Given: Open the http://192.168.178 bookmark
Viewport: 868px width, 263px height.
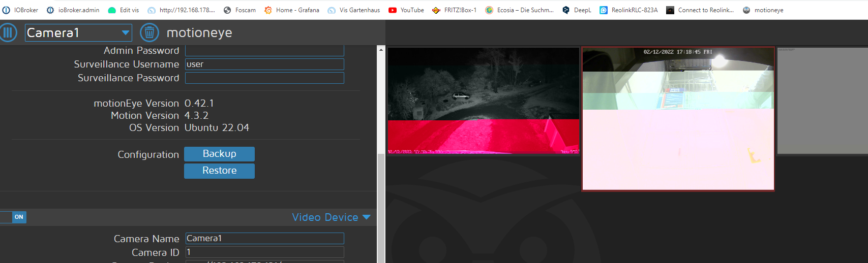Looking at the screenshot, I should (x=182, y=10).
